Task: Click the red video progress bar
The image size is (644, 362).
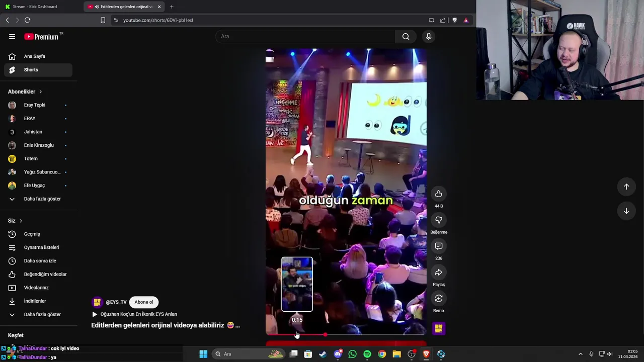Action: pos(346,334)
